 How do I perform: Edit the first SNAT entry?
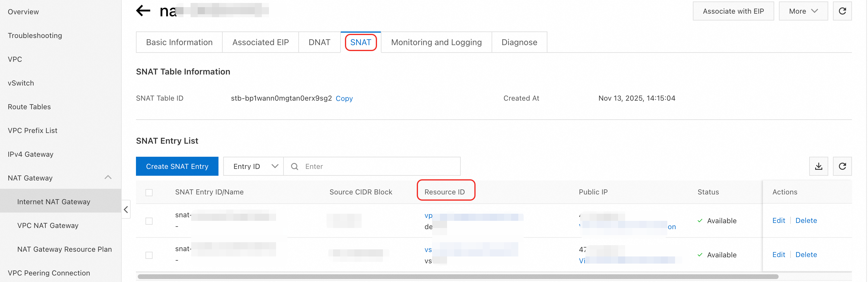(x=778, y=220)
